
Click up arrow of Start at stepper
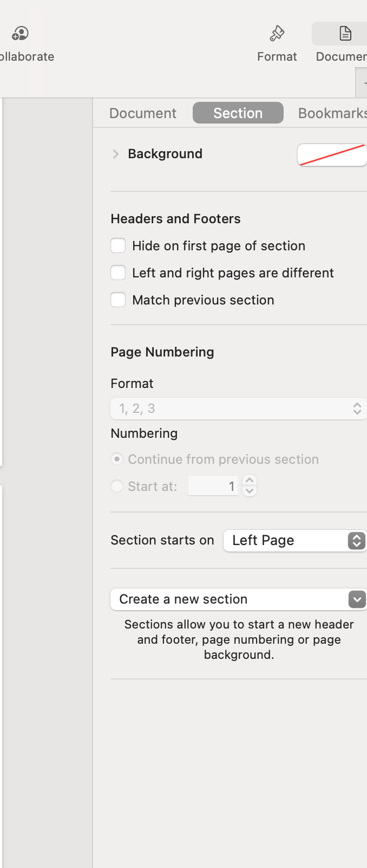(x=249, y=481)
